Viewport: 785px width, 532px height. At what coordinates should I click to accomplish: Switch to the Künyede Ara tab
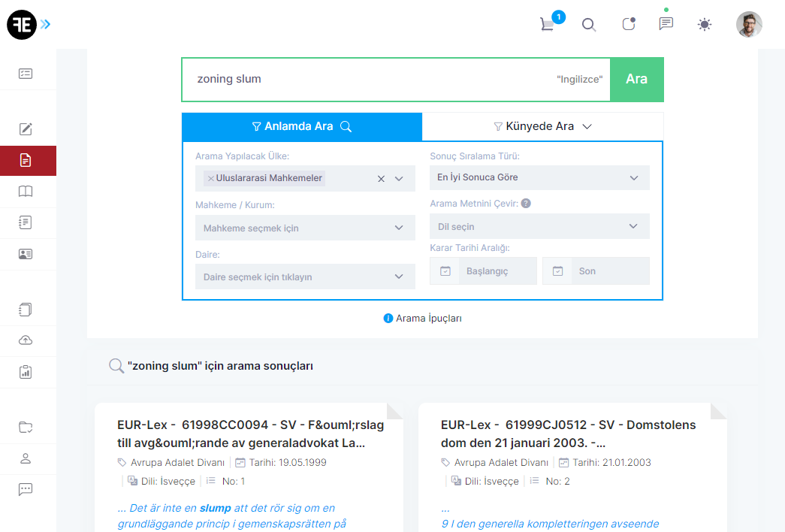(x=542, y=126)
